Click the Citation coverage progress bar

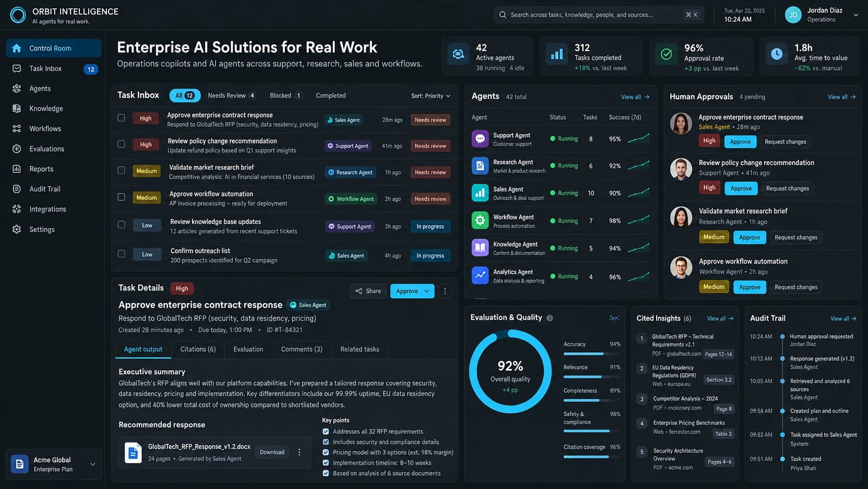[x=592, y=457]
